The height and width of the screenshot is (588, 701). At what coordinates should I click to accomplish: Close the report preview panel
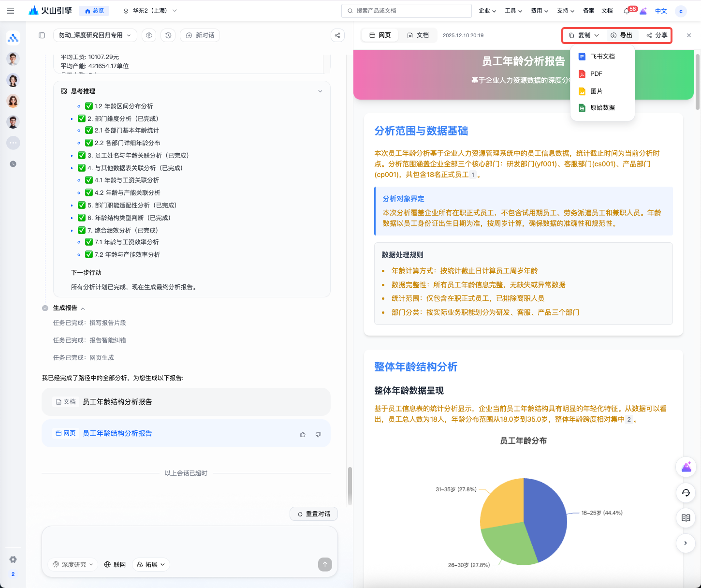tap(689, 35)
